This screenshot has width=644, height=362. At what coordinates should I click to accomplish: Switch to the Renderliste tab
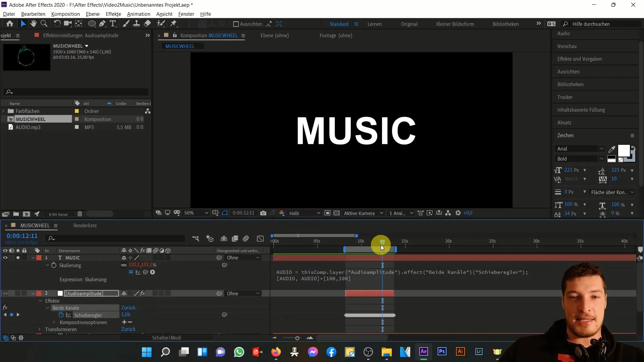85,226
